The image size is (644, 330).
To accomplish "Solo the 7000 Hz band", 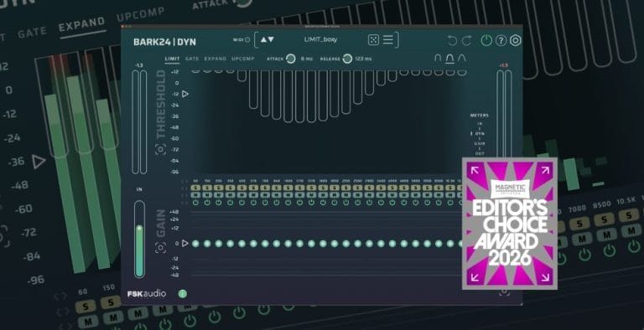I will tap(427, 188).
